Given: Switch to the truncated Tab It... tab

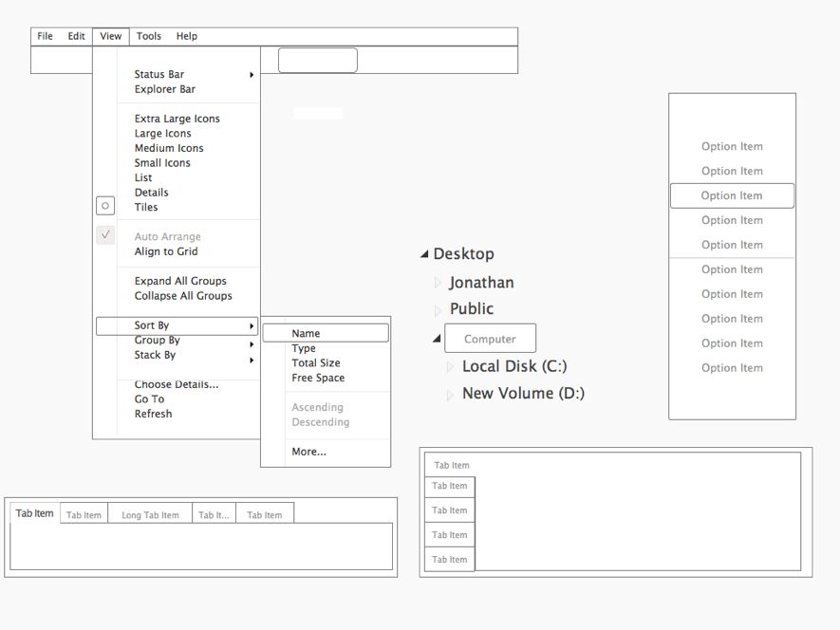Looking at the screenshot, I should [x=214, y=513].
